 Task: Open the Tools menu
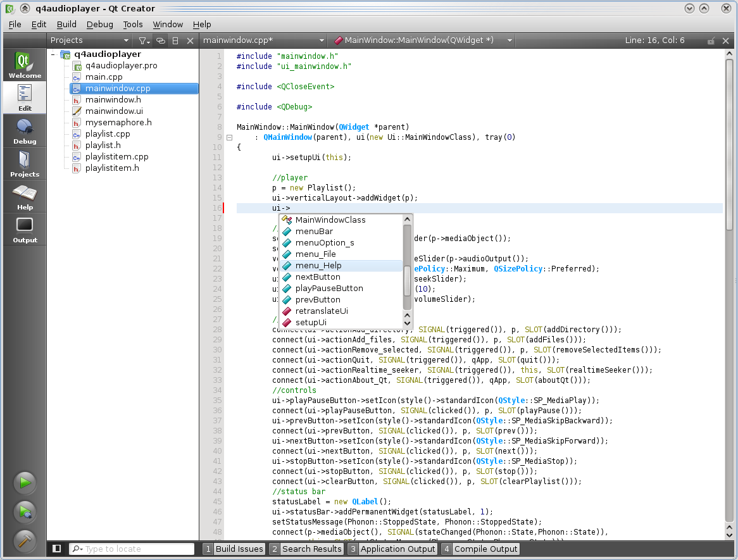[133, 25]
